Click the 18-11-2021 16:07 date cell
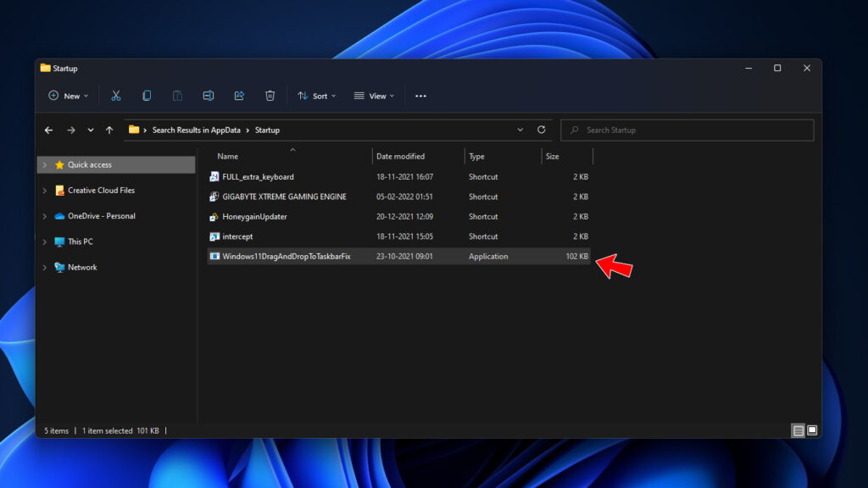Image resolution: width=868 pixels, height=488 pixels. [404, 176]
